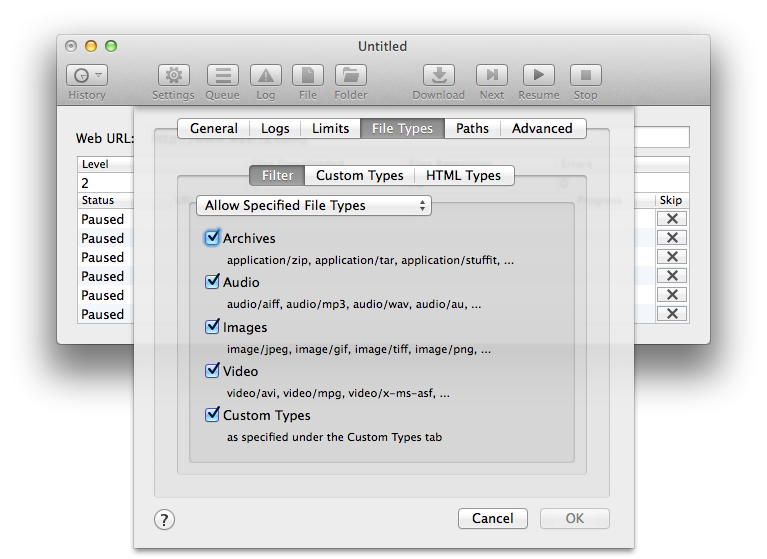This screenshot has height=559, width=767.
Task: Minimize window with yellow button
Action: [91, 46]
